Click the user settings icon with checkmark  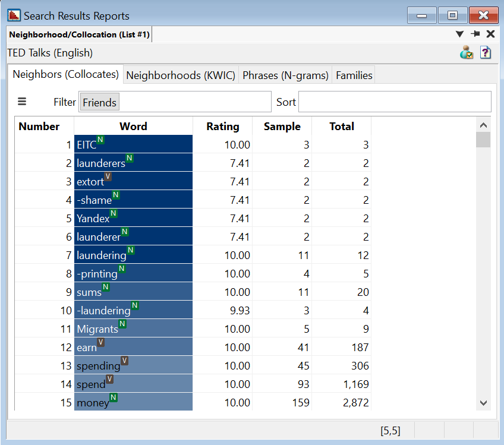click(x=467, y=52)
